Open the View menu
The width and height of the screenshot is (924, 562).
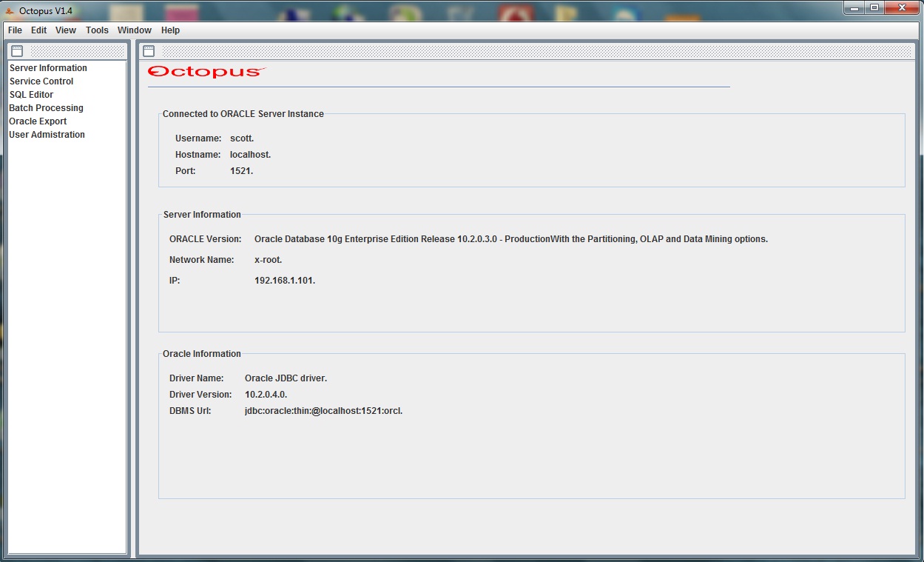66,30
